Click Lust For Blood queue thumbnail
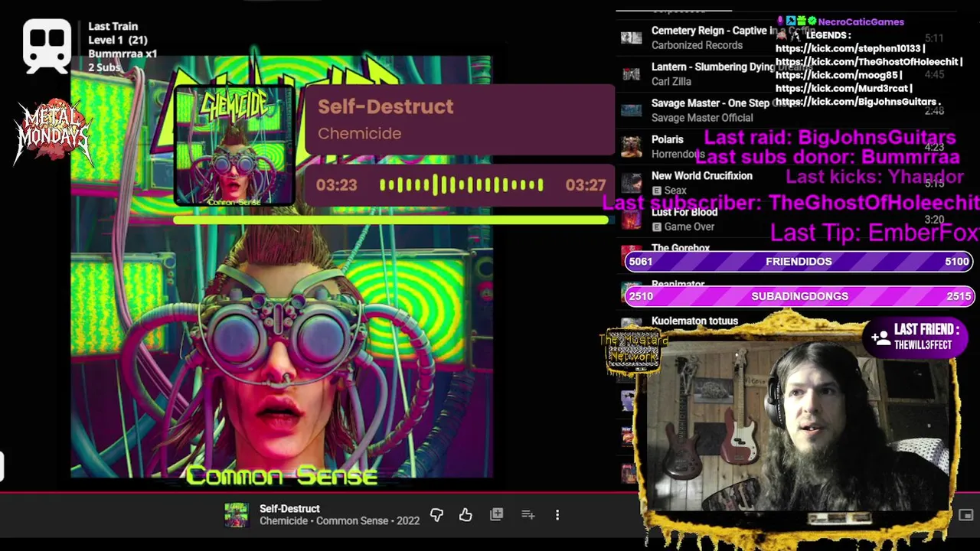 tap(631, 219)
